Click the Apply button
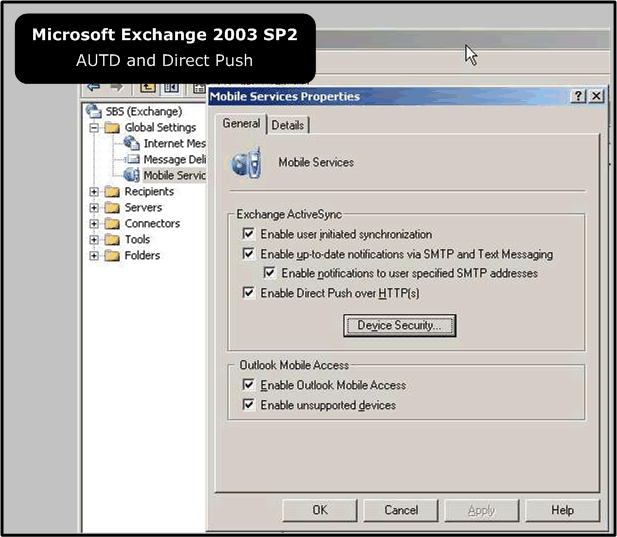 (x=482, y=510)
